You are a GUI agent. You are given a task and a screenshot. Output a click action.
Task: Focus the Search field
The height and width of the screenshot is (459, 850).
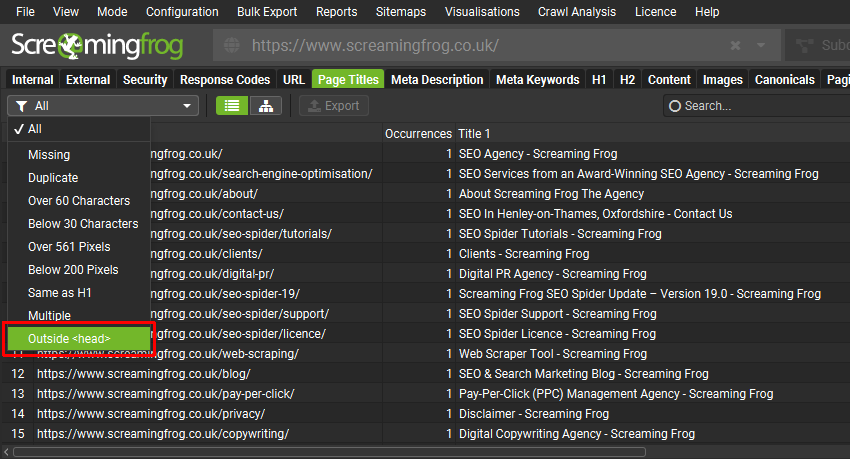point(759,106)
